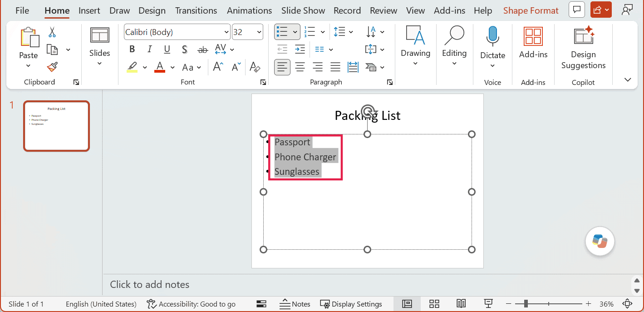Go to the Shape Format tab

pos(531,10)
